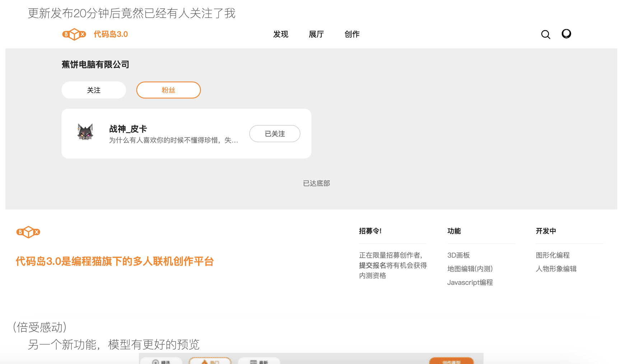Open the 人物形象编辑 footer link

point(556,269)
